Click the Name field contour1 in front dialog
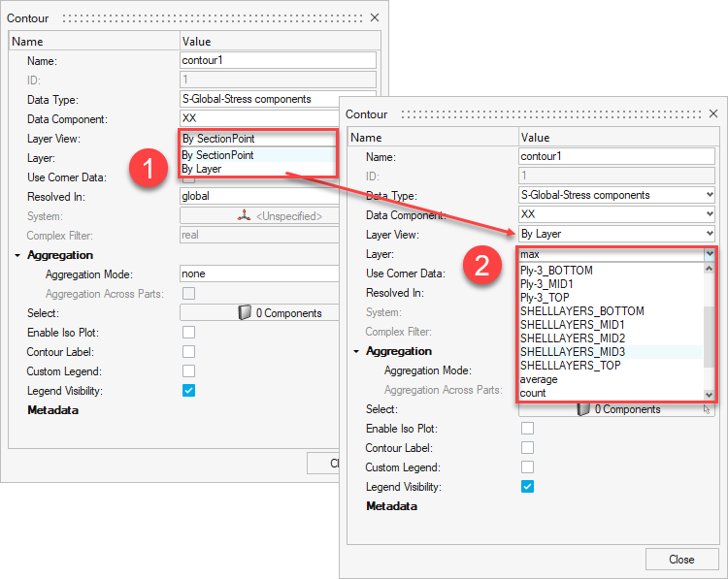 pos(616,156)
